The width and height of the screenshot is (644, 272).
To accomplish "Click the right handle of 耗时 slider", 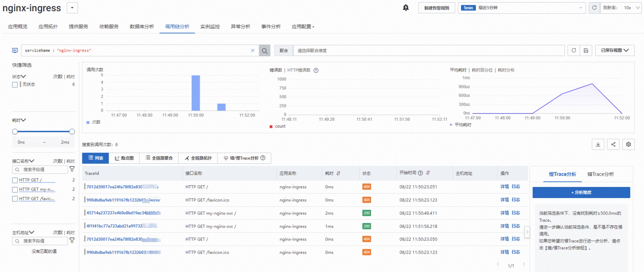I will (x=72, y=132).
